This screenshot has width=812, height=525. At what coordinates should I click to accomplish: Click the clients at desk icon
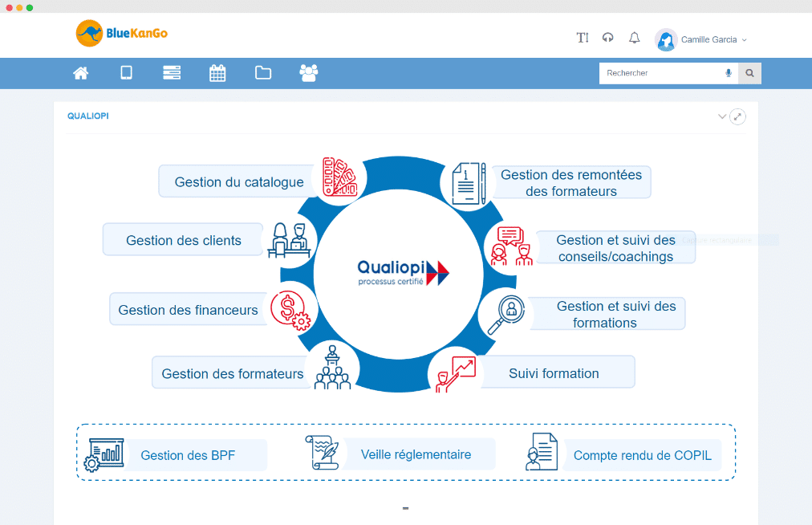290,240
